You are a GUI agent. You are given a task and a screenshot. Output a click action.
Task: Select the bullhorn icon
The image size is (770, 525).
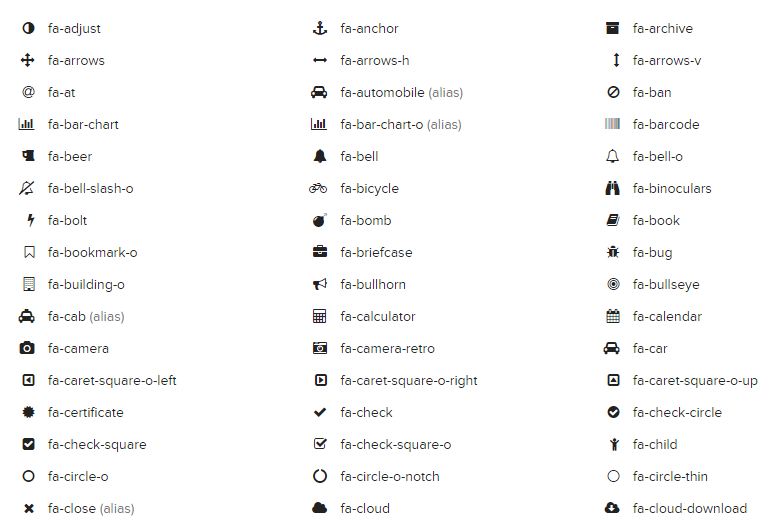(x=320, y=284)
